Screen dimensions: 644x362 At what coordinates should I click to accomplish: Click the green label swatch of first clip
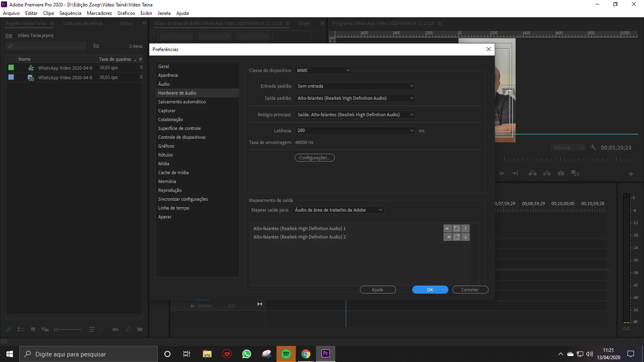pyautogui.click(x=11, y=68)
